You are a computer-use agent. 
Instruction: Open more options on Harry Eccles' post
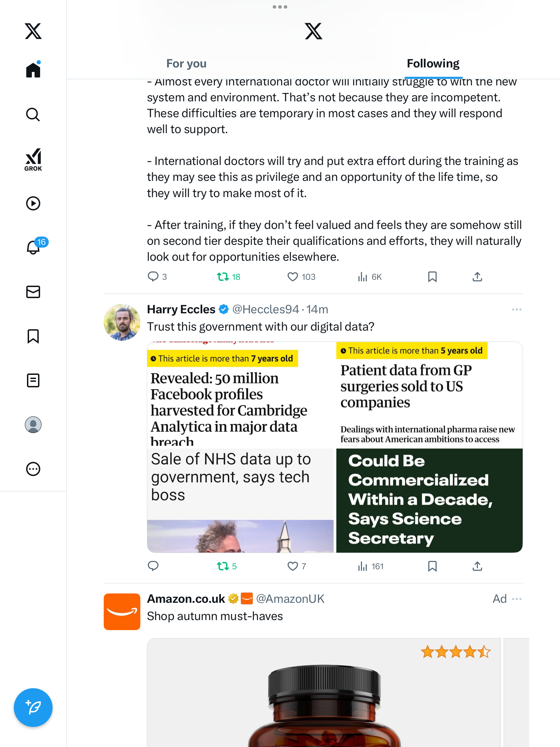coord(516,310)
